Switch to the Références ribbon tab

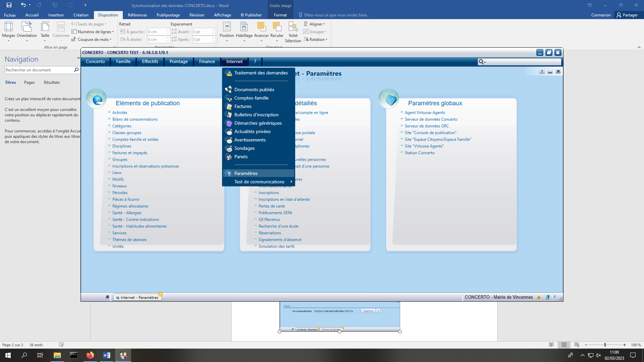coord(137,15)
